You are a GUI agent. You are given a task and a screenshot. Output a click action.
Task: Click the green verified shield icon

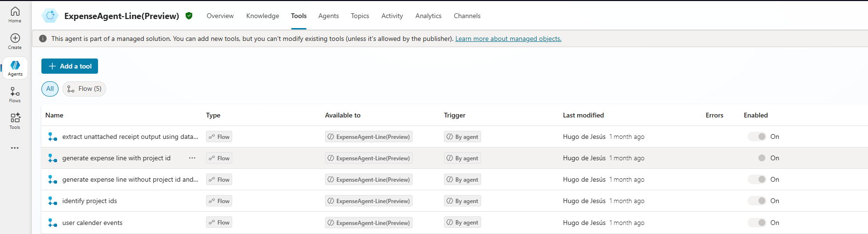click(189, 16)
